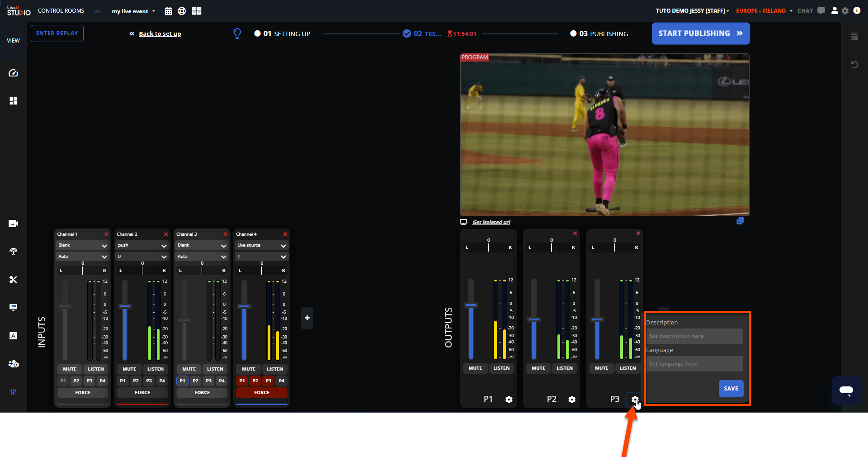The height and width of the screenshot is (457, 868).
Task: Click the Channel 2 volume fader handle
Action: point(125,306)
